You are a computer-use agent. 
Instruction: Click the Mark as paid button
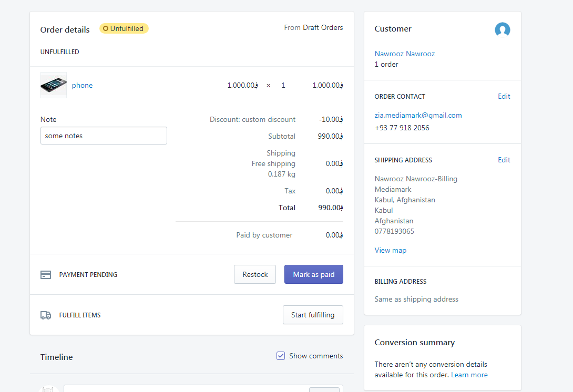point(313,274)
